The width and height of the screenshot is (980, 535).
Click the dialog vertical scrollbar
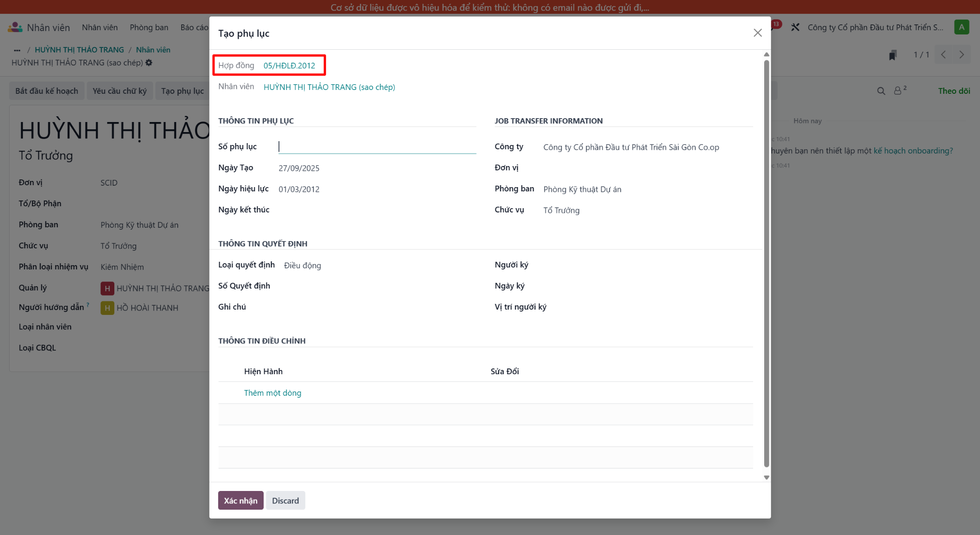[767, 263]
